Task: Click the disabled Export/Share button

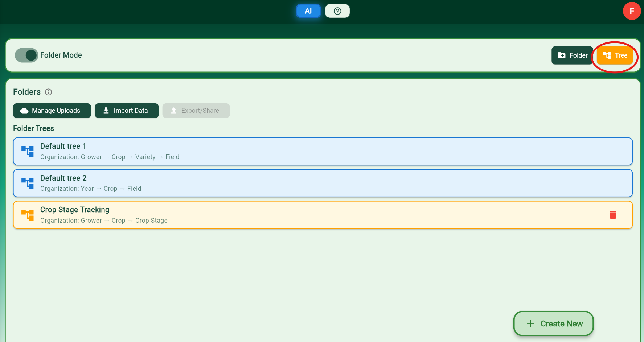Action: (196, 111)
